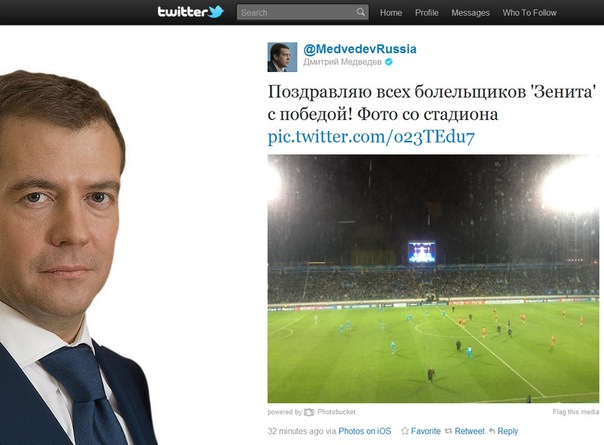Click the Photobucket camera icon

(x=309, y=412)
